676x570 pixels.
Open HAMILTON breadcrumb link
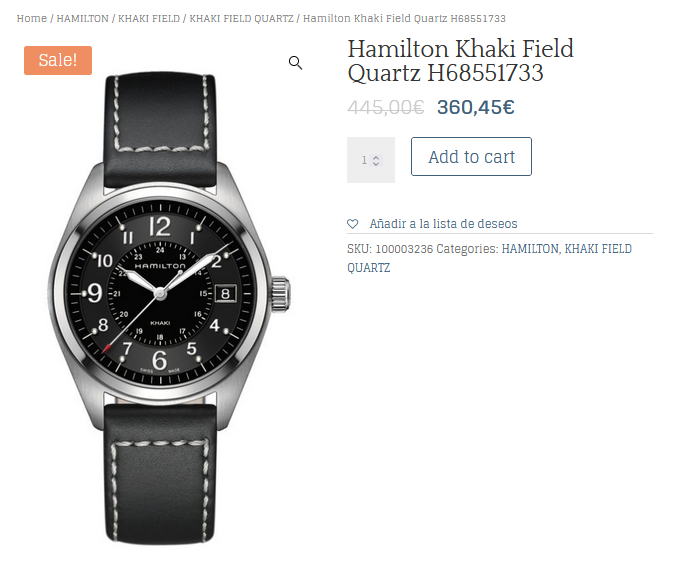click(x=82, y=19)
